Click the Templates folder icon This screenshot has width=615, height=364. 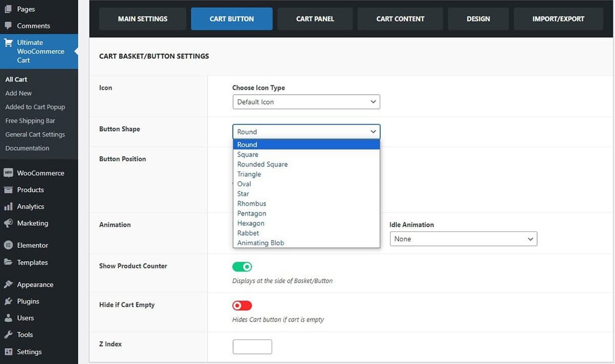pyautogui.click(x=8, y=262)
